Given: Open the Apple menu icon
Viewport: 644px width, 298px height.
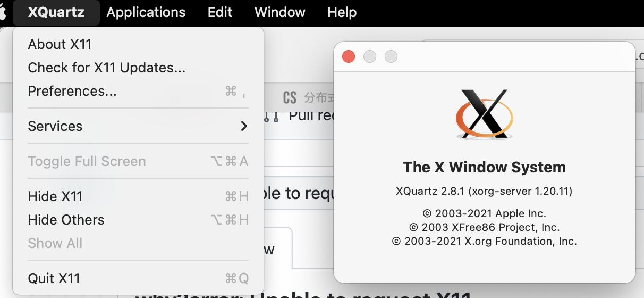Looking at the screenshot, I should 3,12.
